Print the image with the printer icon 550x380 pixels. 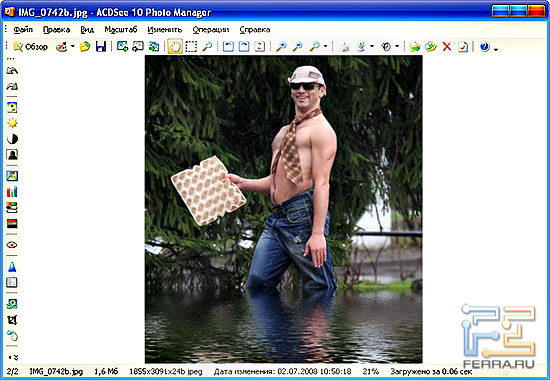coord(344,47)
